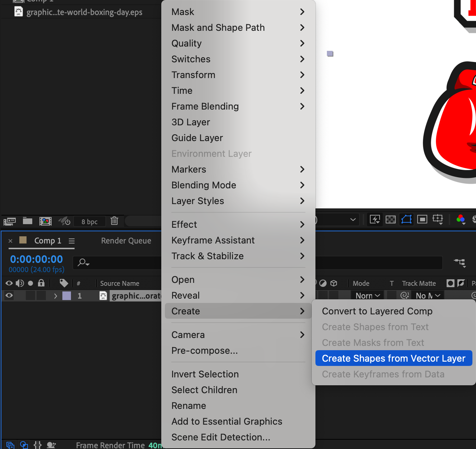Viewport: 476px width, 449px height.
Task: Select Pre-compose from the context menu
Action: click(204, 351)
